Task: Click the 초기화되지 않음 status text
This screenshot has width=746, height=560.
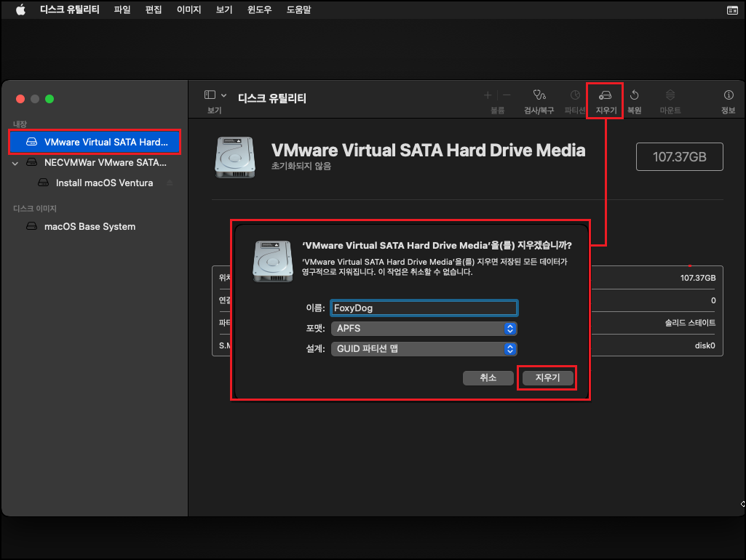Action: (x=301, y=166)
